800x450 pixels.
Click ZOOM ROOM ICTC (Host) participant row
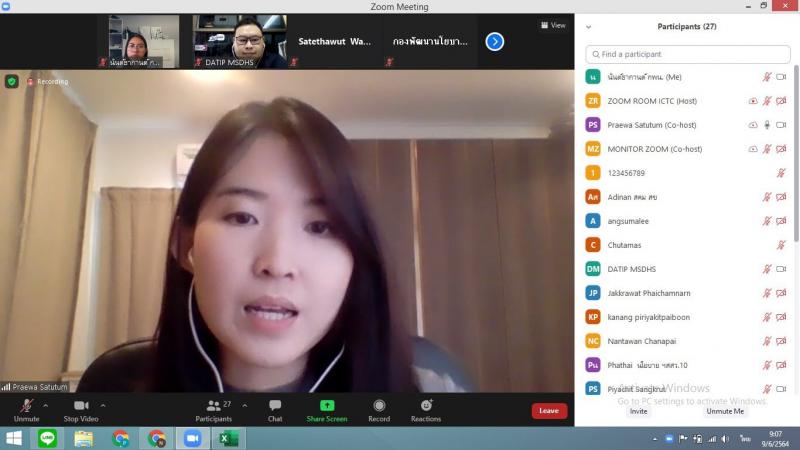[x=687, y=101]
